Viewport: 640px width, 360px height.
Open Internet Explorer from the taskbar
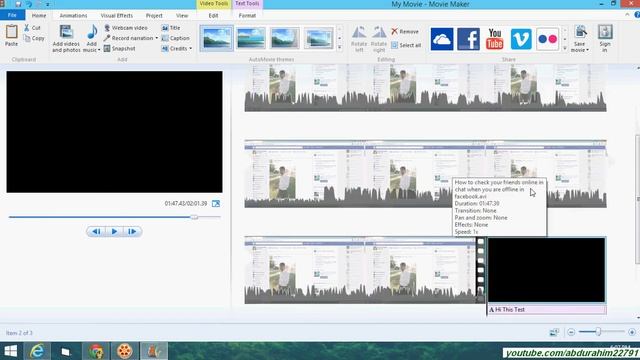coord(37,351)
